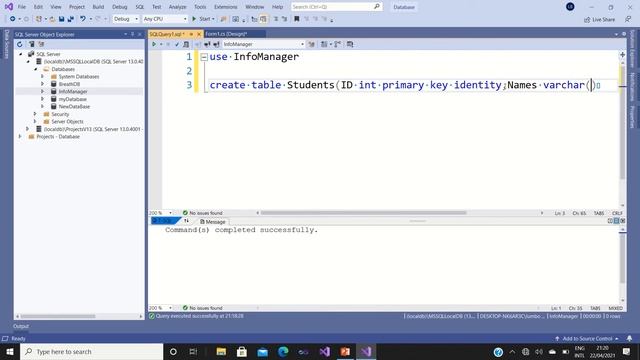Open the Output panel tab
Image resolution: width=640 pixels, height=360 pixels.
pyautogui.click(x=21, y=326)
